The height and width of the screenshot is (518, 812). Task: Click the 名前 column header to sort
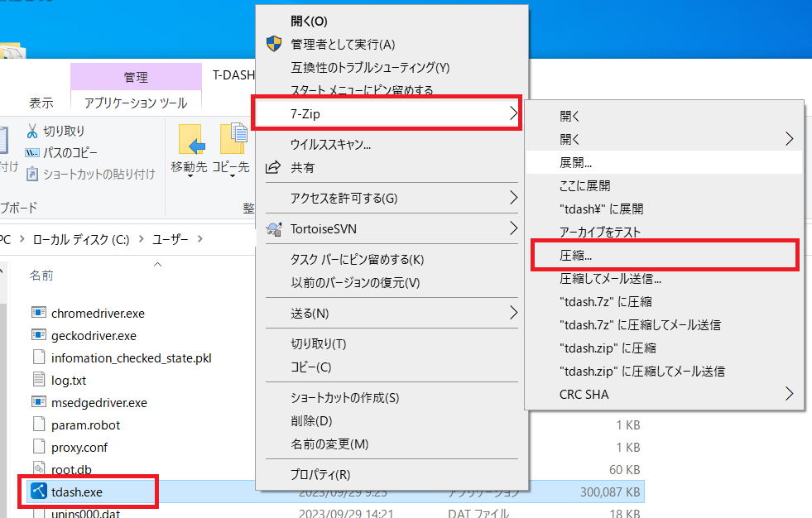41,274
